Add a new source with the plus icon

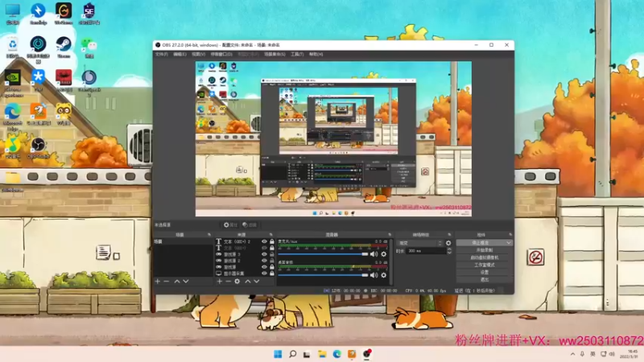219,281
